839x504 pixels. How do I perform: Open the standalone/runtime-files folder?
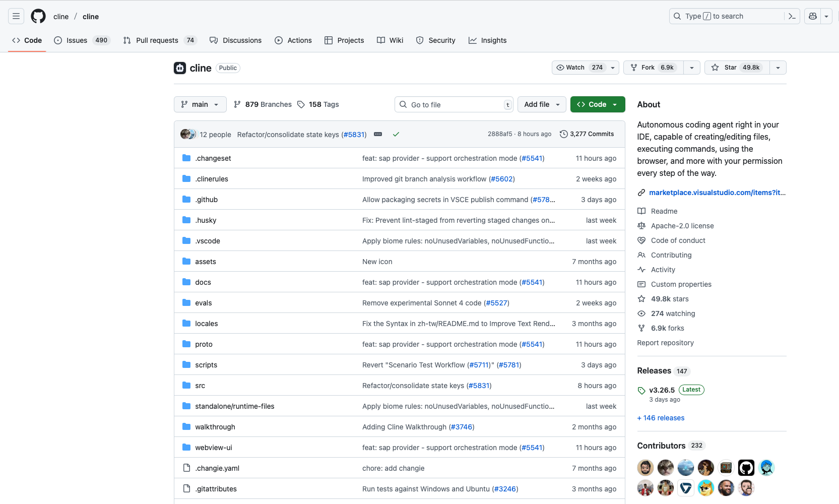click(235, 406)
